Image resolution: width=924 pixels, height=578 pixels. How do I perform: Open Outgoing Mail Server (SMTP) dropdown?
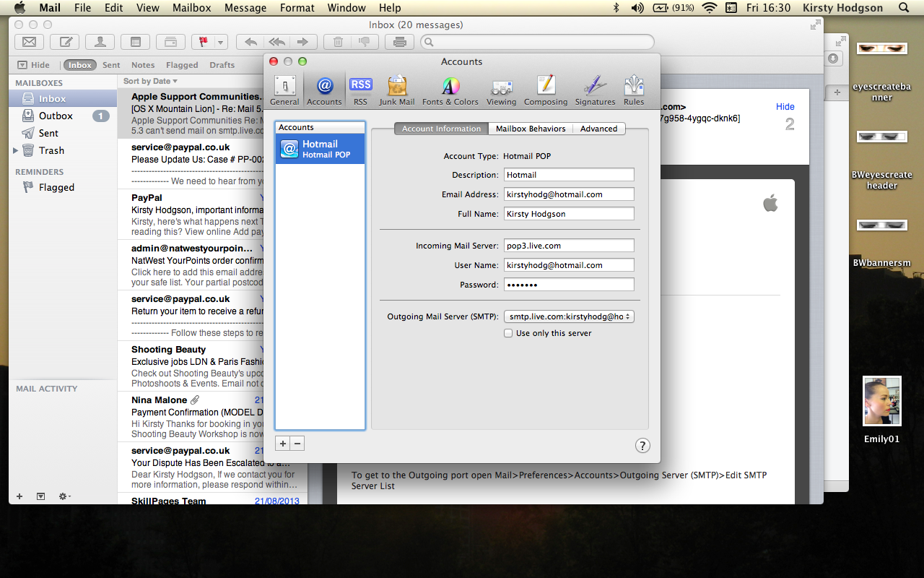[569, 316]
